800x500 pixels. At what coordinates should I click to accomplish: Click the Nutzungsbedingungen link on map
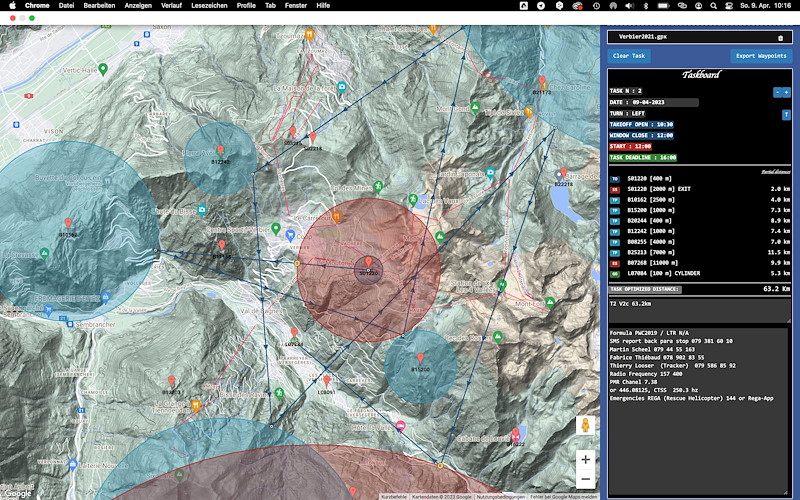point(501,497)
